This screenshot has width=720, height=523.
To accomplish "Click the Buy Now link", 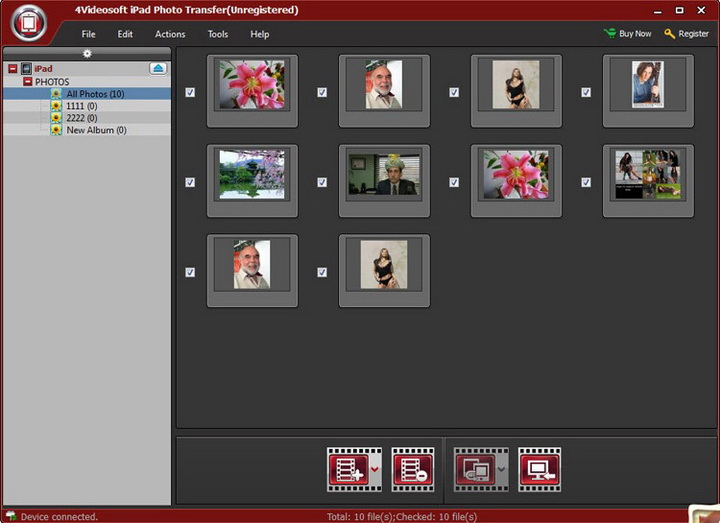I will point(634,34).
